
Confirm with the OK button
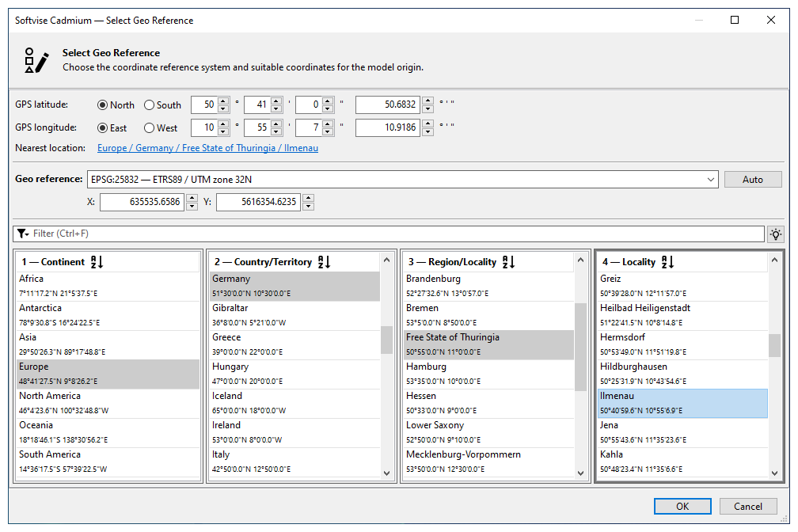tap(682, 506)
